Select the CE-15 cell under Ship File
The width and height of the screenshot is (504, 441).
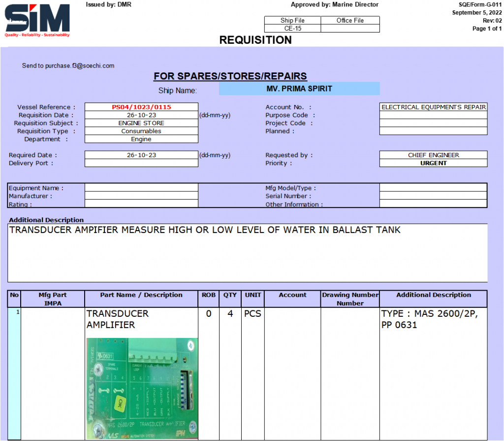pos(292,29)
